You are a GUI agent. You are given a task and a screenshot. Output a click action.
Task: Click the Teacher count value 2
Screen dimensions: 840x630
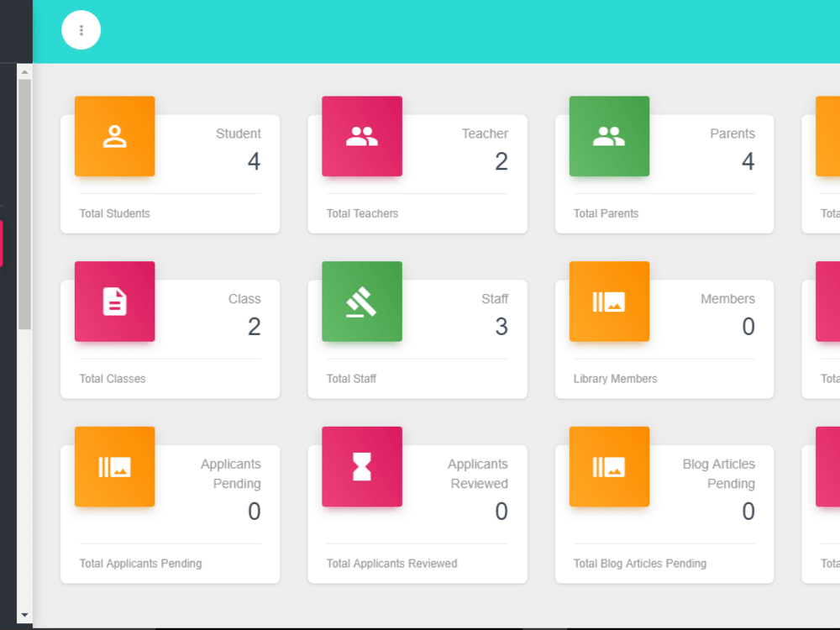501,161
